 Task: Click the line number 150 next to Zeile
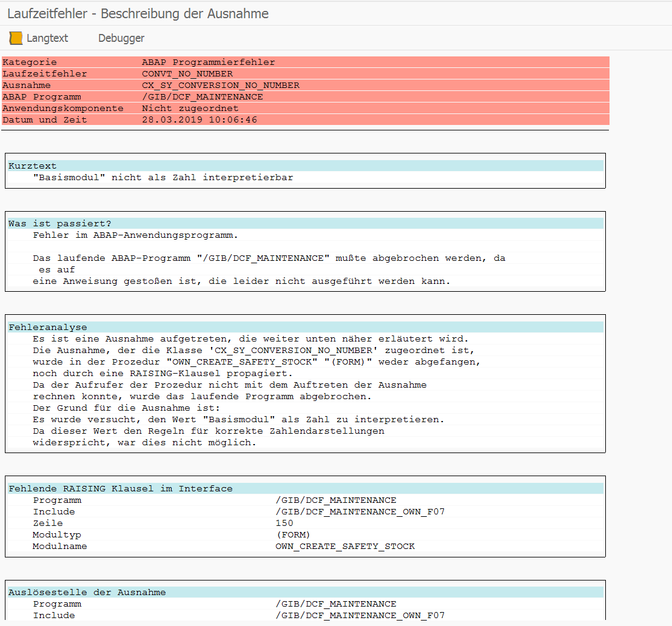(x=284, y=523)
